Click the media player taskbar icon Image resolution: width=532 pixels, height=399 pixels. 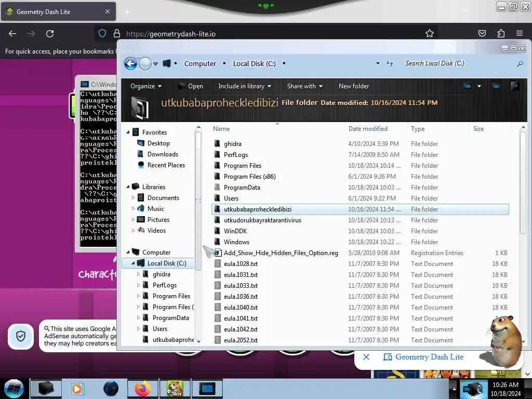pyautogui.click(x=78, y=389)
